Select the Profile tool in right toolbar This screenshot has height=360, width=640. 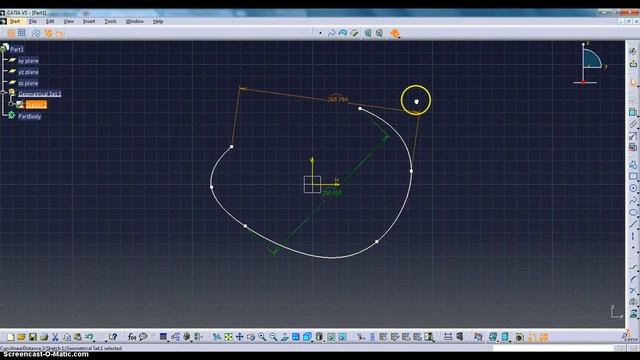coord(633,165)
